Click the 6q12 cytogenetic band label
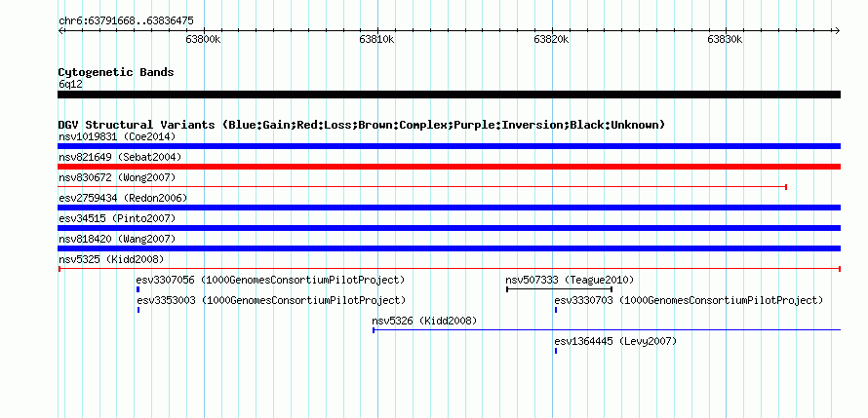The image size is (868, 418). coord(70,85)
